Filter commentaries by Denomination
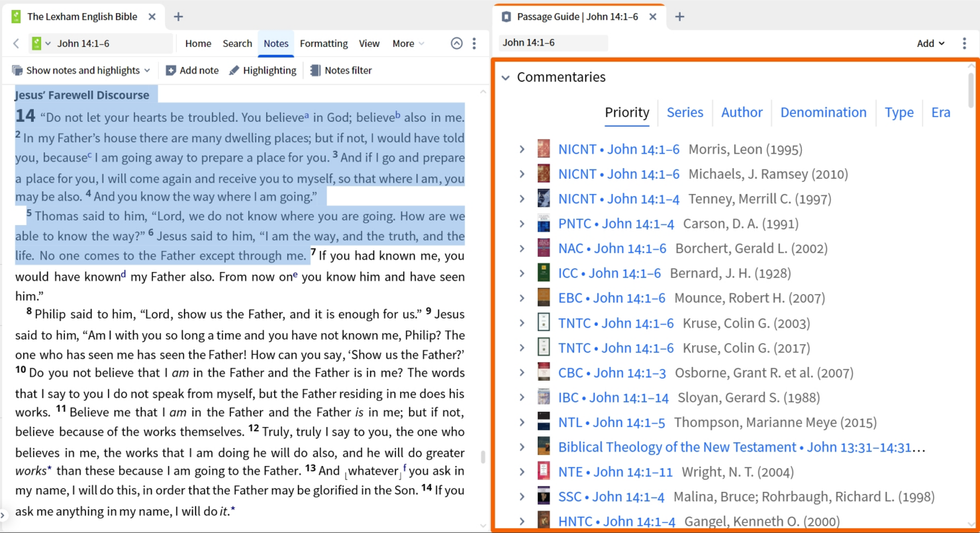 click(823, 112)
